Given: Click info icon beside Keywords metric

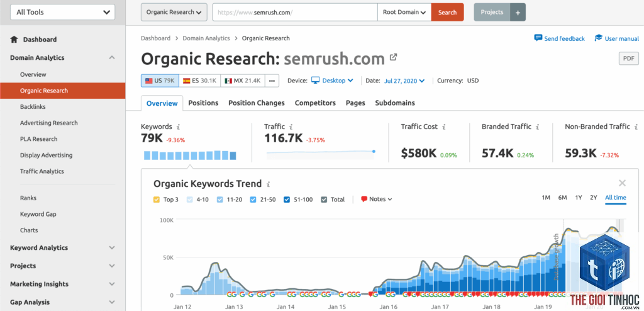Looking at the screenshot, I should pyautogui.click(x=178, y=127).
